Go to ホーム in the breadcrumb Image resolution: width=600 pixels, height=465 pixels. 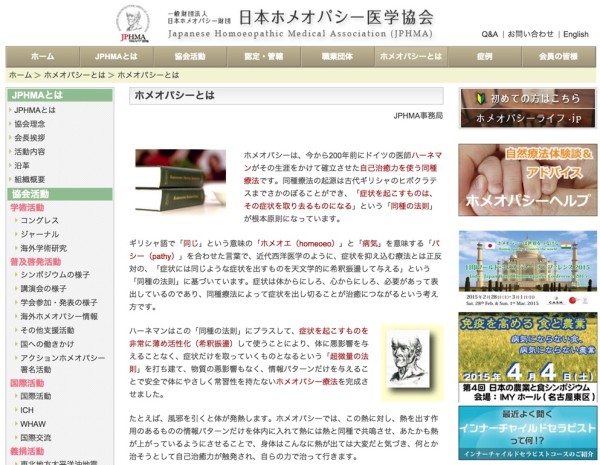point(20,75)
